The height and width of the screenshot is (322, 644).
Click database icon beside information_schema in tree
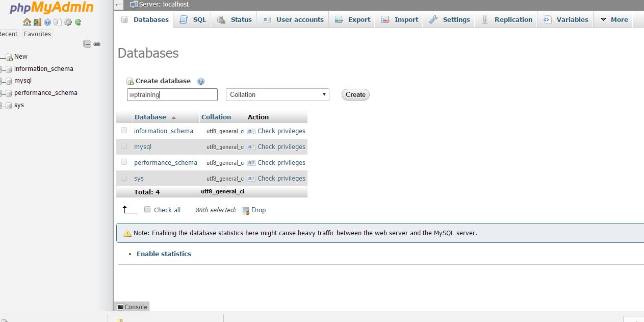coord(9,69)
